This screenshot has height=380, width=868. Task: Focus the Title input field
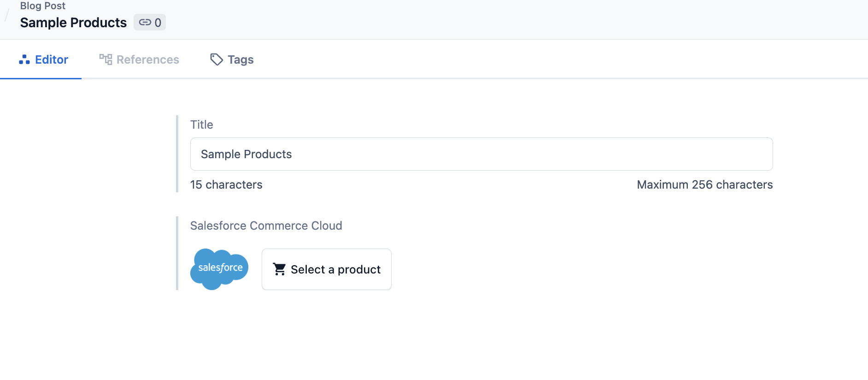481,154
